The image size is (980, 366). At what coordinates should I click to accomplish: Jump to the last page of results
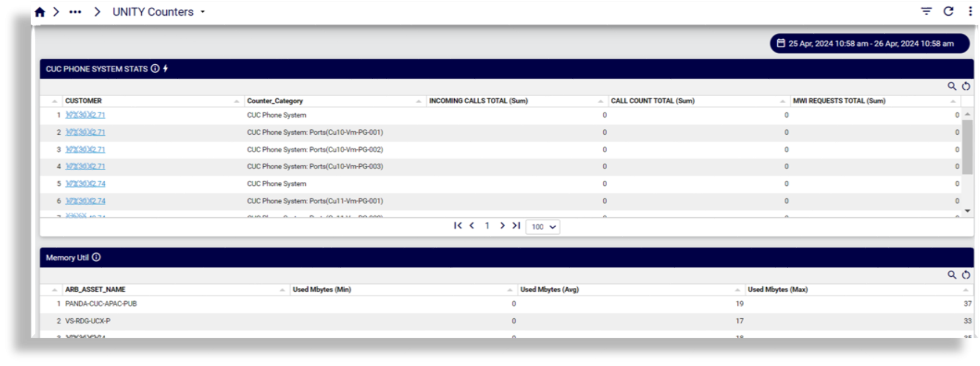point(516,226)
